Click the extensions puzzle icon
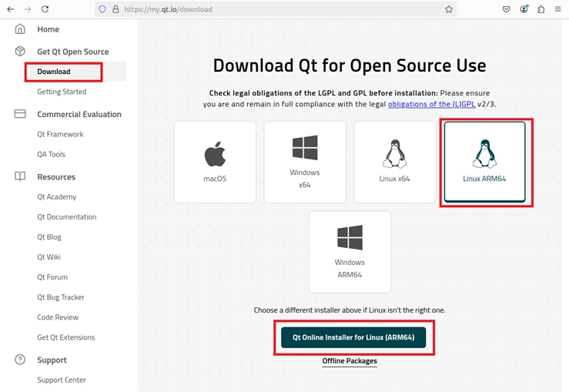 tap(541, 9)
